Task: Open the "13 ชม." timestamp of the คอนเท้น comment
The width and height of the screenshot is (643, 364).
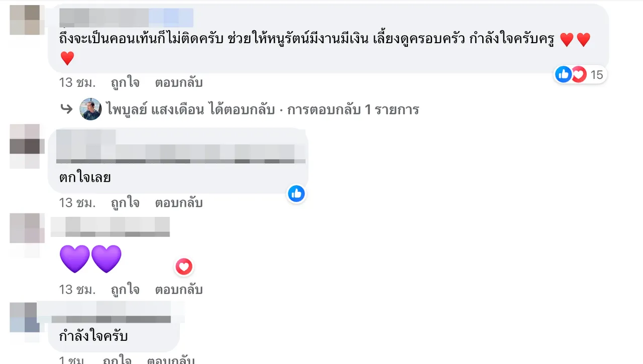Action: tap(77, 82)
